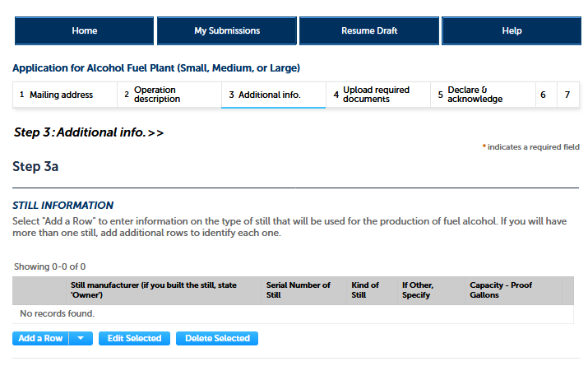
Task: Go to step 7
Action: coord(567,95)
